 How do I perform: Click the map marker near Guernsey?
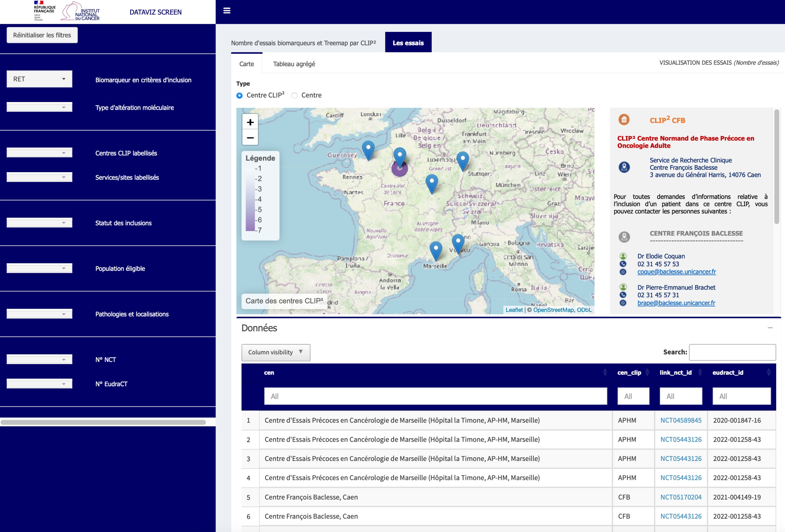[x=368, y=149]
